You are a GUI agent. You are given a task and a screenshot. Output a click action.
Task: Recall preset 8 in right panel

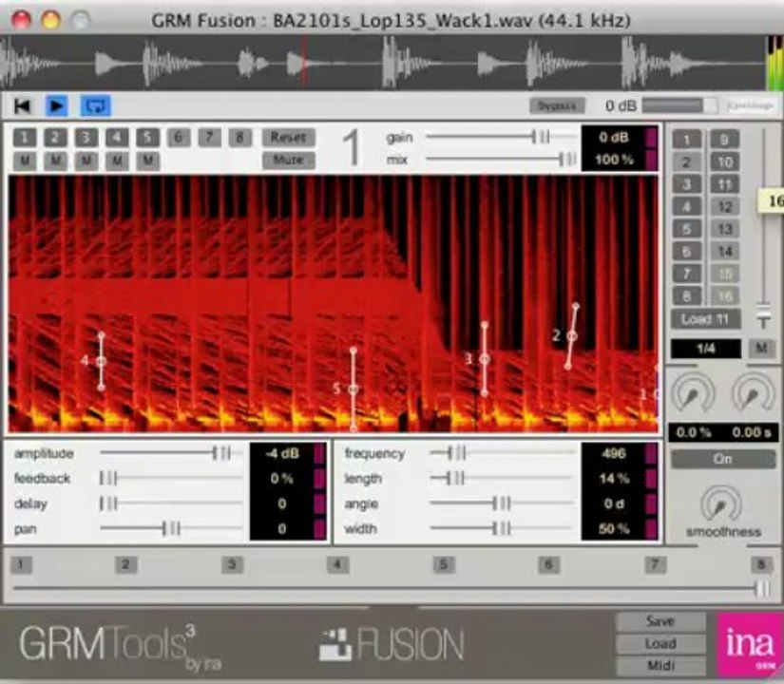point(686,296)
